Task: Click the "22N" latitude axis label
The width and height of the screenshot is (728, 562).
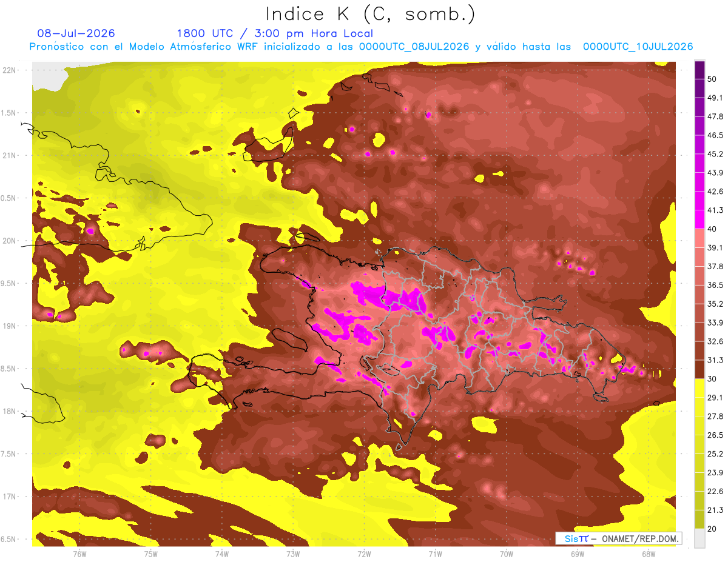Action: [x=9, y=70]
